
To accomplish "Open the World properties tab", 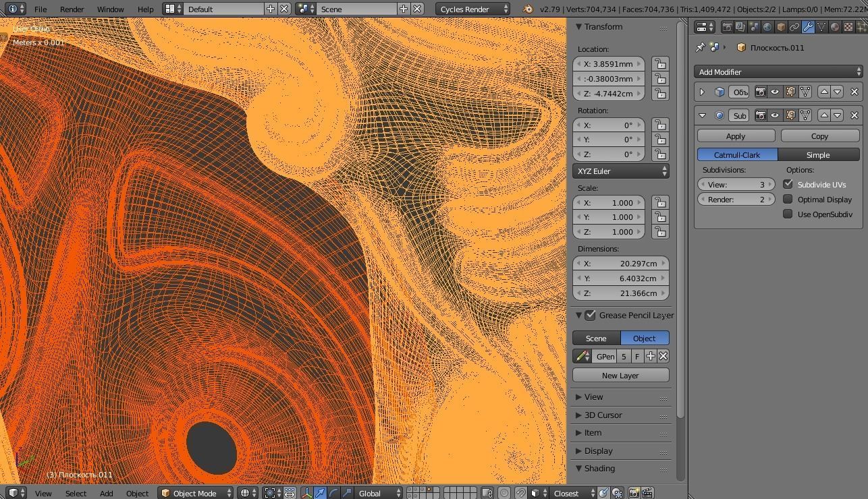I will pyautogui.click(x=767, y=27).
